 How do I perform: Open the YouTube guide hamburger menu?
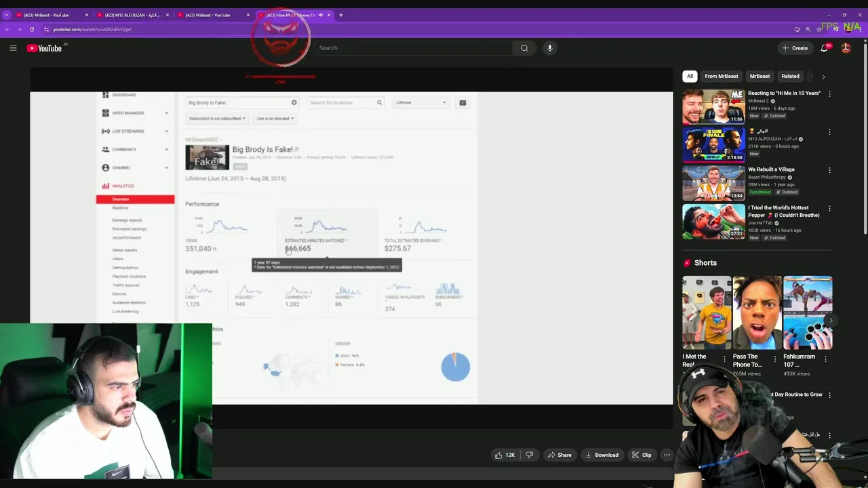[x=13, y=48]
